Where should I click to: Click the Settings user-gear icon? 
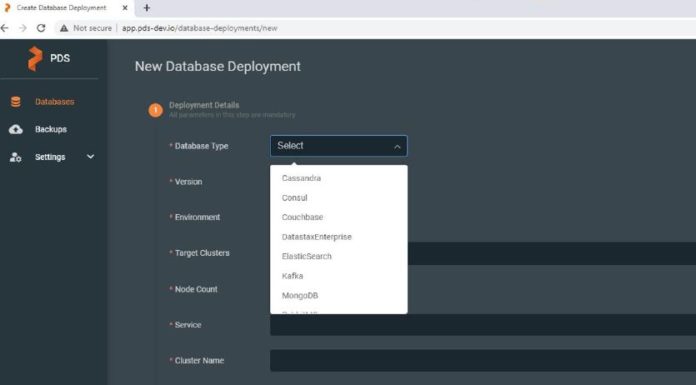(16, 157)
